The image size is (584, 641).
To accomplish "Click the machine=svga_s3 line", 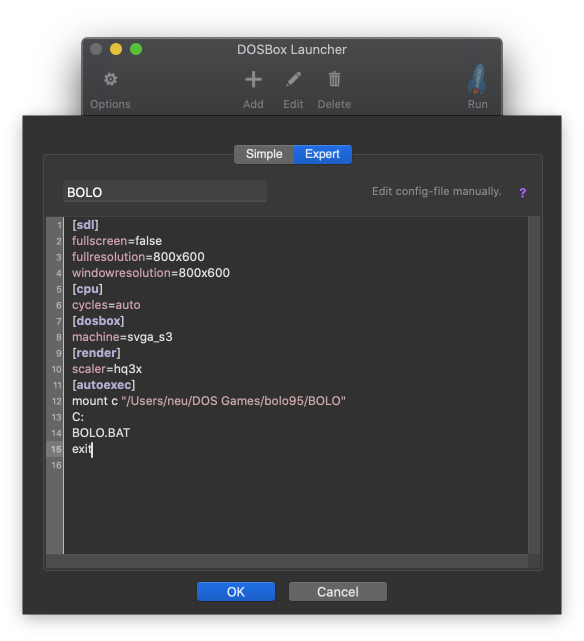I will tap(122, 337).
